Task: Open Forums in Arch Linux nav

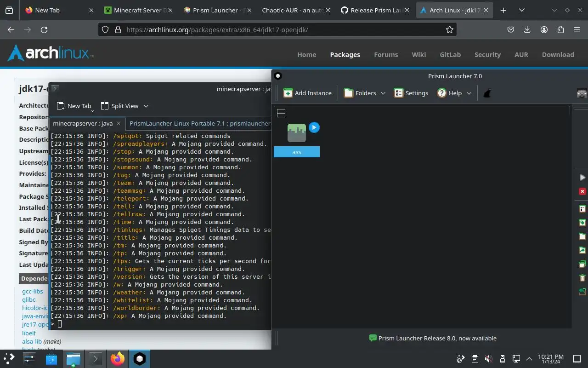Action: [x=386, y=54]
